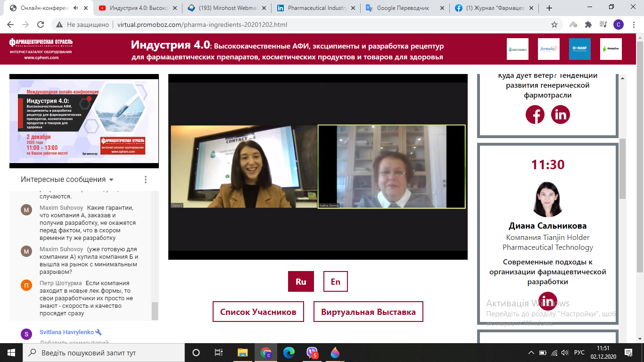Image resolution: width=644 pixels, height=362 pixels.
Task: Open LinkedIn icon next to Facebook
Action: click(561, 115)
